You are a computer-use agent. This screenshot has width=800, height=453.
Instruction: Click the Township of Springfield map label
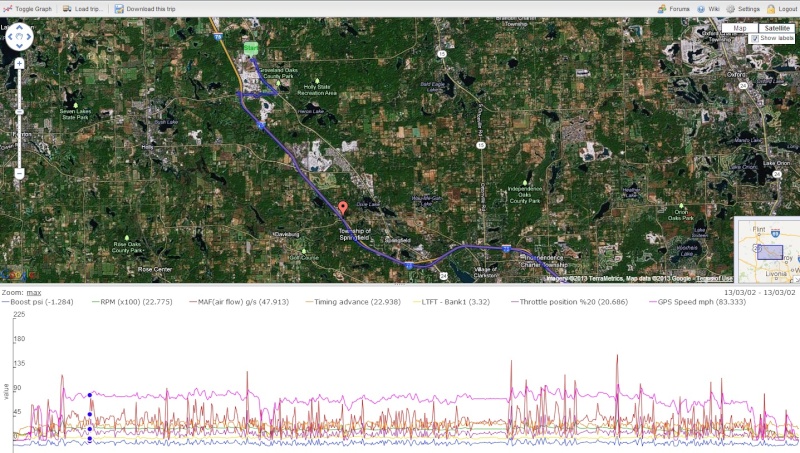[355, 234]
